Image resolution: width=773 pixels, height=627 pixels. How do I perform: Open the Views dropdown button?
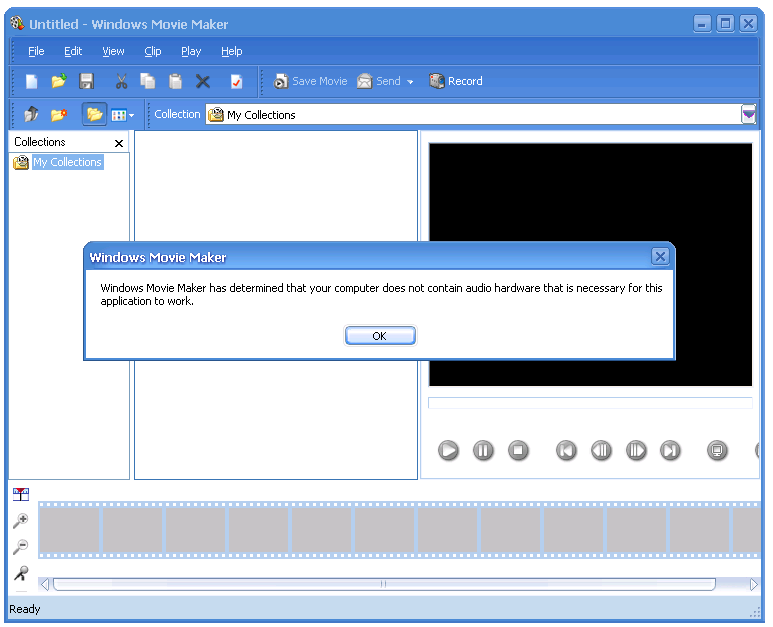(122, 115)
